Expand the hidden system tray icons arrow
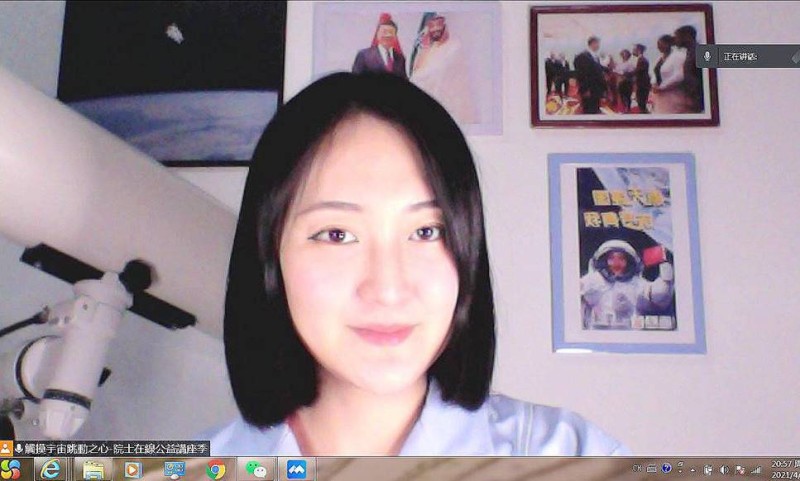Screen dimensions: 800x481 [x=693, y=469]
